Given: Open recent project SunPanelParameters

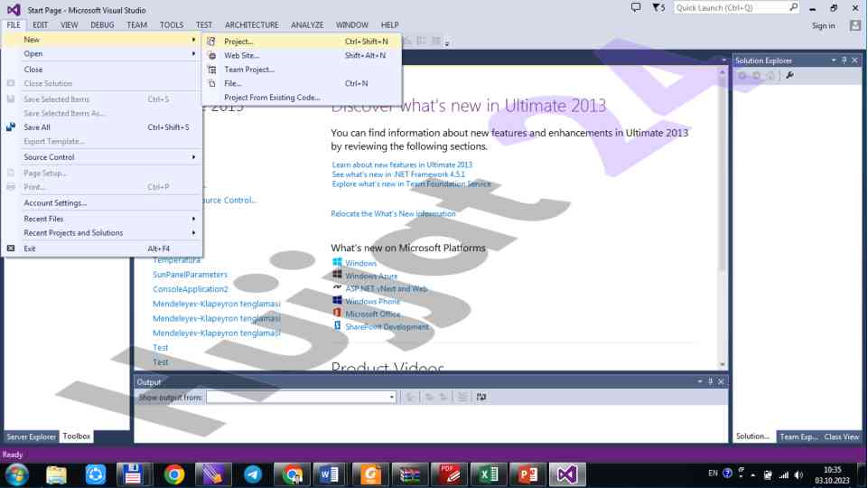Looking at the screenshot, I should (x=190, y=274).
